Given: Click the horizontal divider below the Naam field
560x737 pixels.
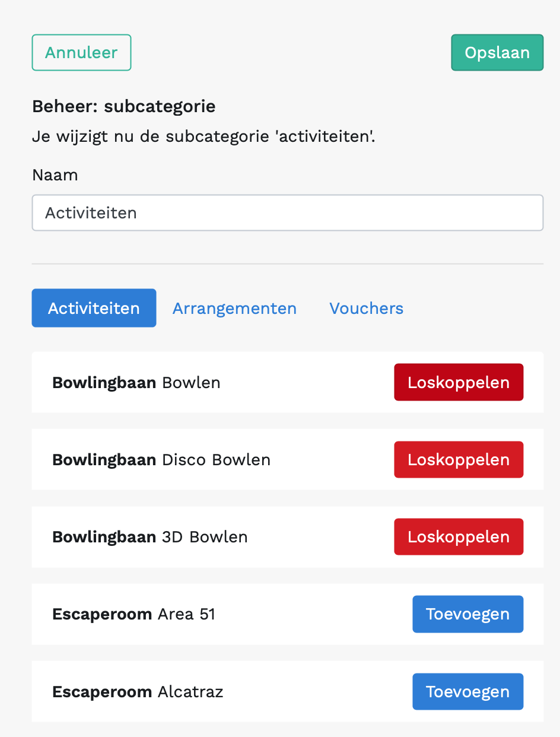Looking at the screenshot, I should 287,263.
